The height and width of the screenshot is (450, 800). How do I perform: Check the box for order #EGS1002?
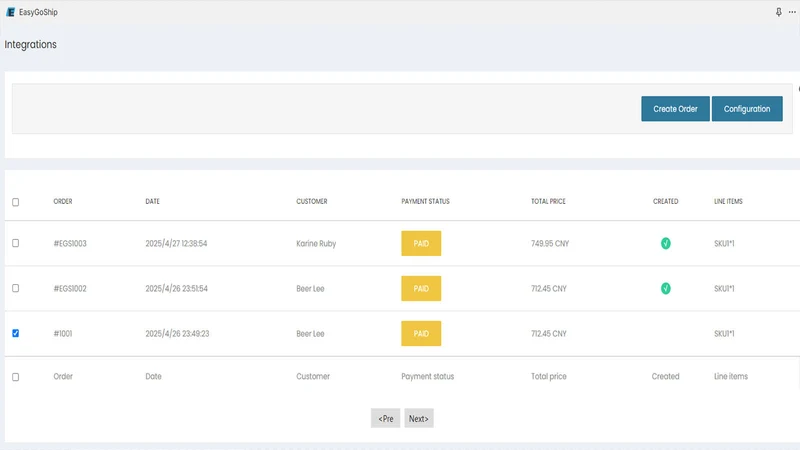click(15, 288)
